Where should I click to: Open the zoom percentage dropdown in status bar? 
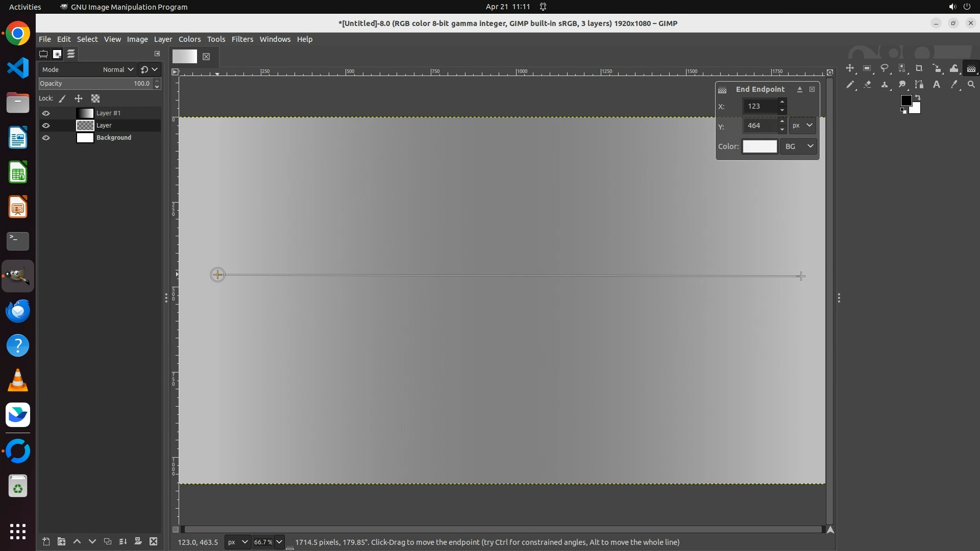[x=279, y=542]
